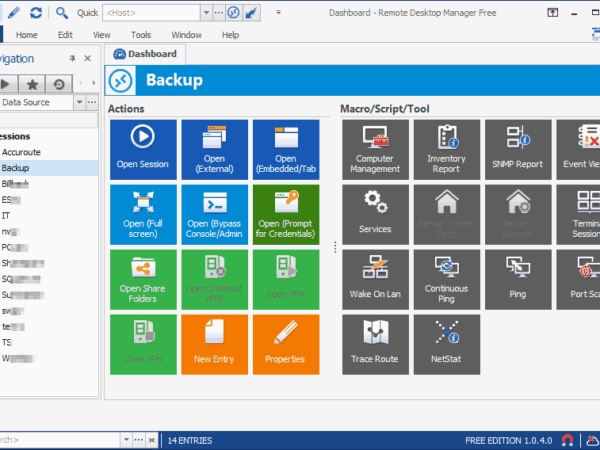Click the Server Remote tile
Screen dimensions: 600x450
518,215
